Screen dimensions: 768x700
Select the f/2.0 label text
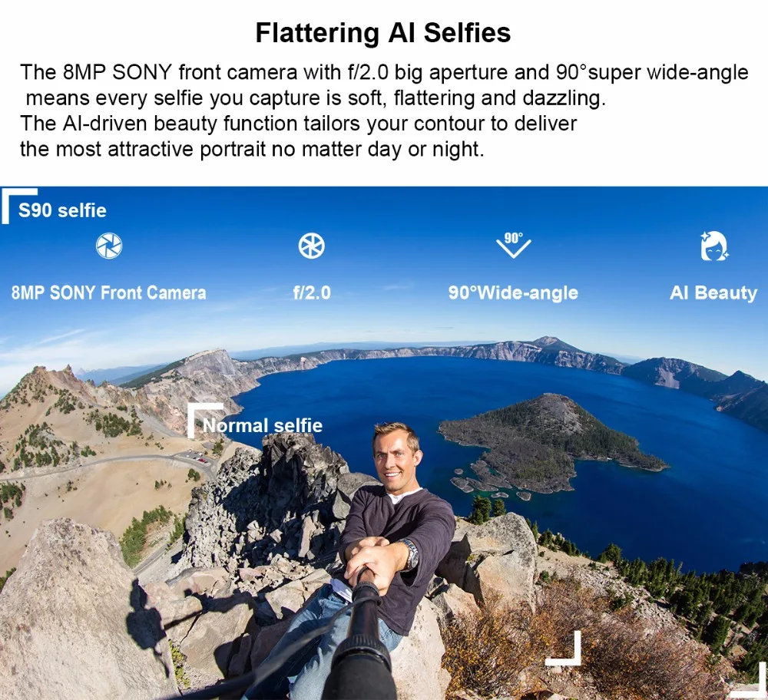tap(312, 292)
